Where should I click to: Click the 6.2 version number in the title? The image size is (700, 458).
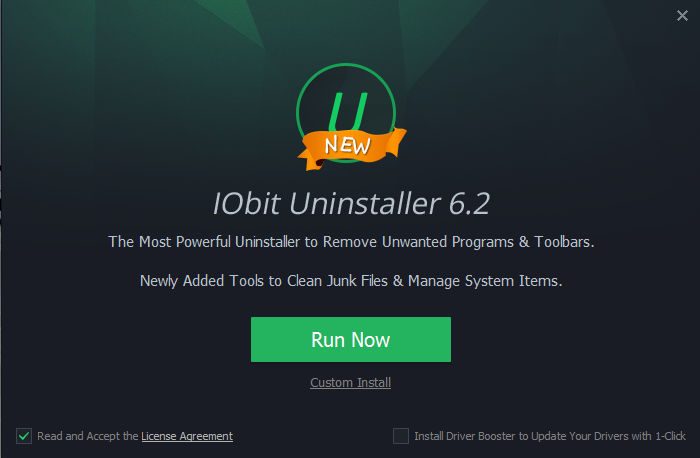pyautogui.click(x=469, y=204)
